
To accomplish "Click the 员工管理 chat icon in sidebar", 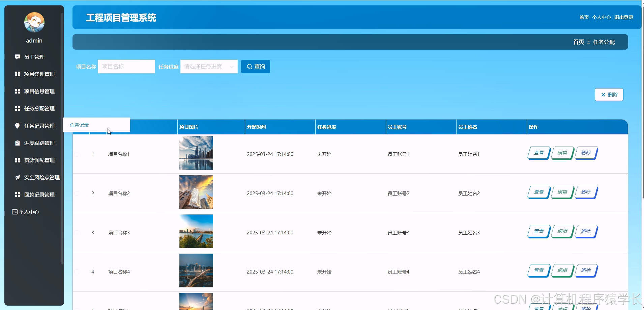I will [x=18, y=57].
